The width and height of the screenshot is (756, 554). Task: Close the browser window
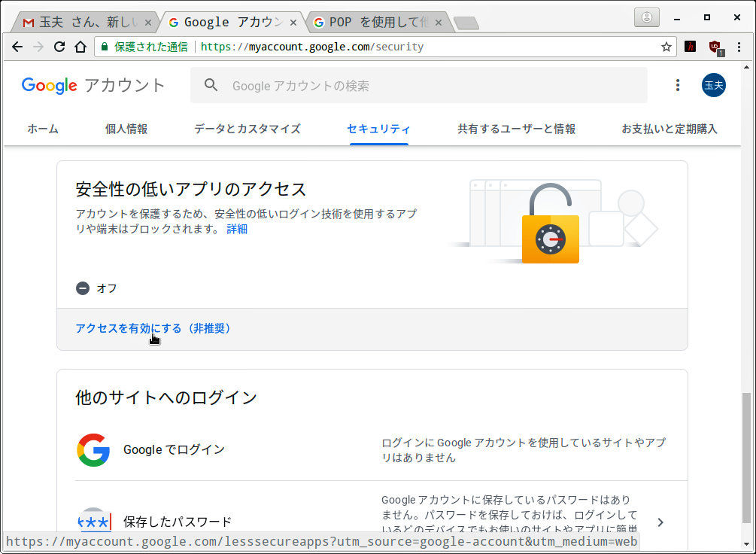pos(736,17)
